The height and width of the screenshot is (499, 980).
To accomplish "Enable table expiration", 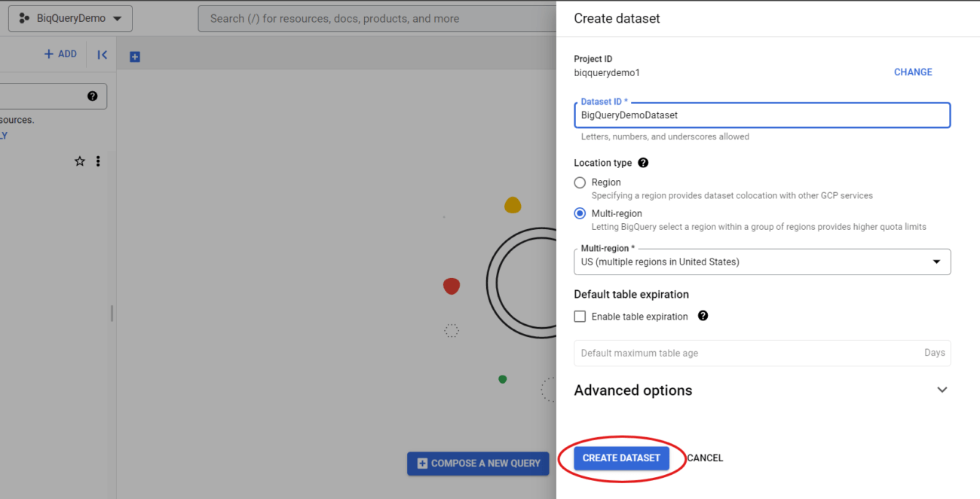I will point(580,316).
